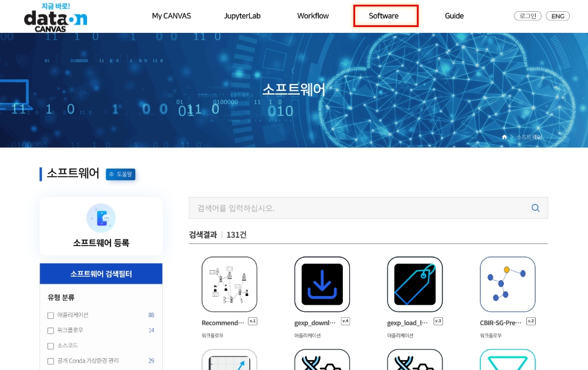Click the 소프트웨어 breadcrumb text
The width and height of the screenshot is (588, 370).
coord(529,137)
